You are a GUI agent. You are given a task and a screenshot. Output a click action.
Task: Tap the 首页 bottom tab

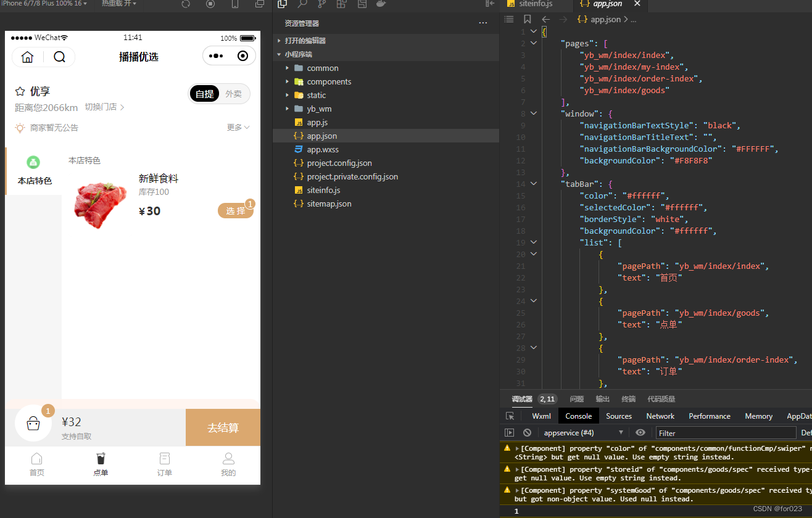pyautogui.click(x=36, y=465)
